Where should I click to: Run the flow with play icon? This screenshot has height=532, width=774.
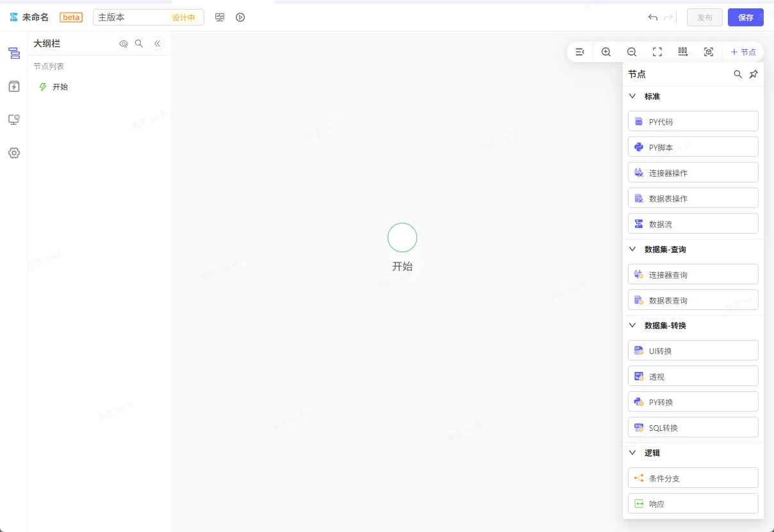[x=240, y=17]
